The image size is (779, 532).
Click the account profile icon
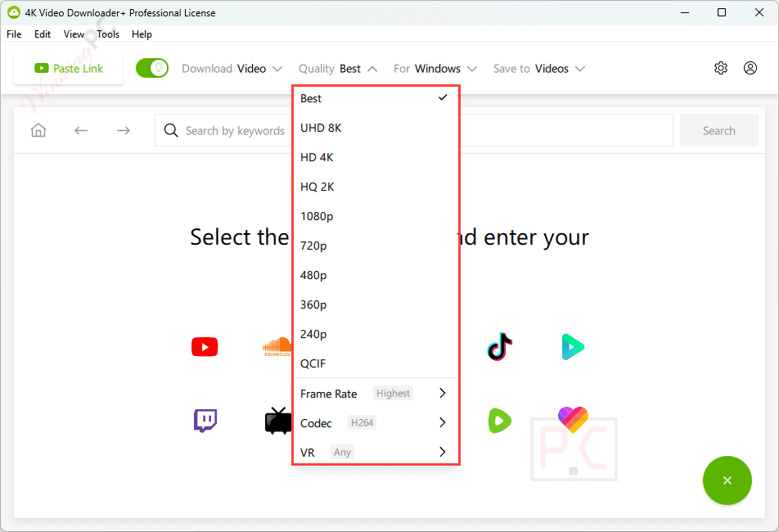[x=750, y=68]
